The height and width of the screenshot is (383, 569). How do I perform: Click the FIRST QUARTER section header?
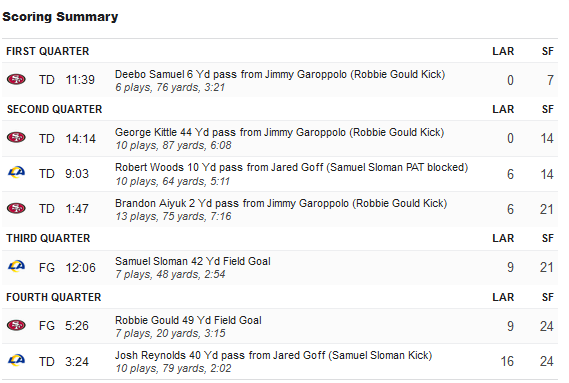click(x=48, y=51)
